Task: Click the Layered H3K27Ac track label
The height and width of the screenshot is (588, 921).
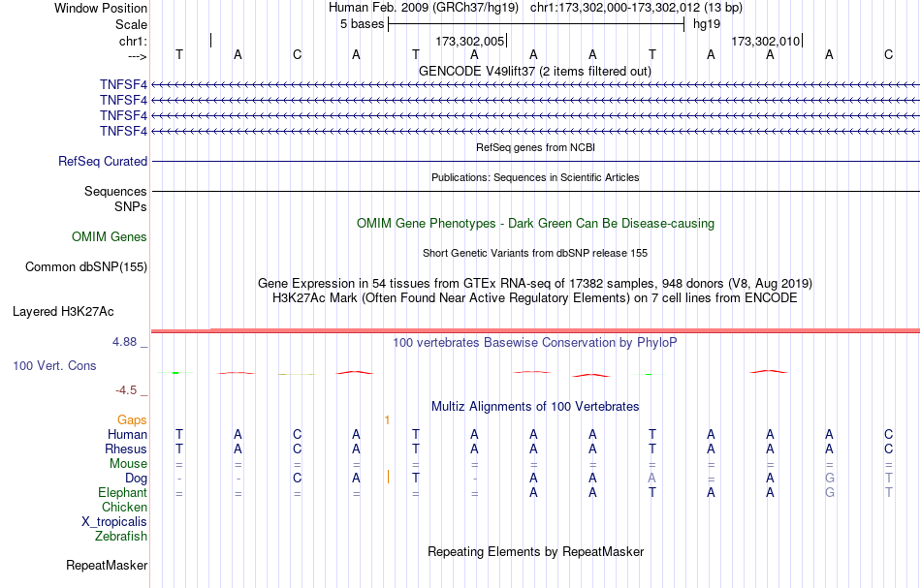Action: pos(63,312)
